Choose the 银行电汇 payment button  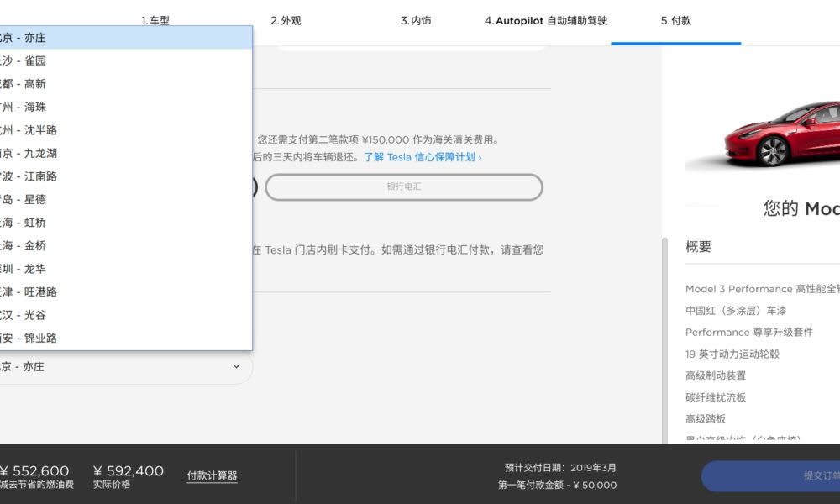[x=404, y=187]
